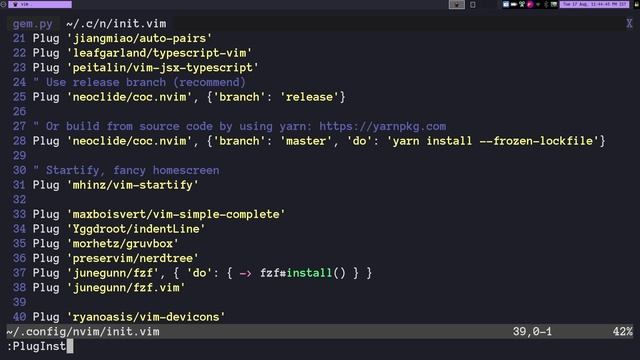Click line number 32 in the gutter
This screenshot has width=640, height=360.
click(x=19, y=200)
